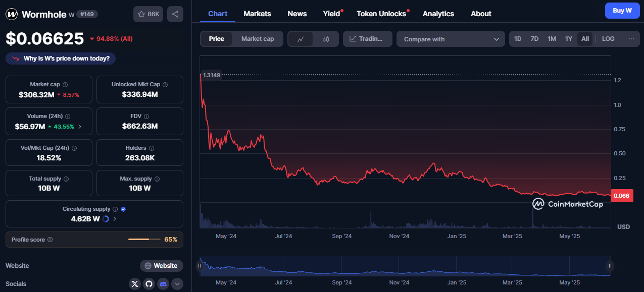Viewport: 644px width, 292px height.
Task: Click the $0.06625 price value
Action: [x=45, y=38]
